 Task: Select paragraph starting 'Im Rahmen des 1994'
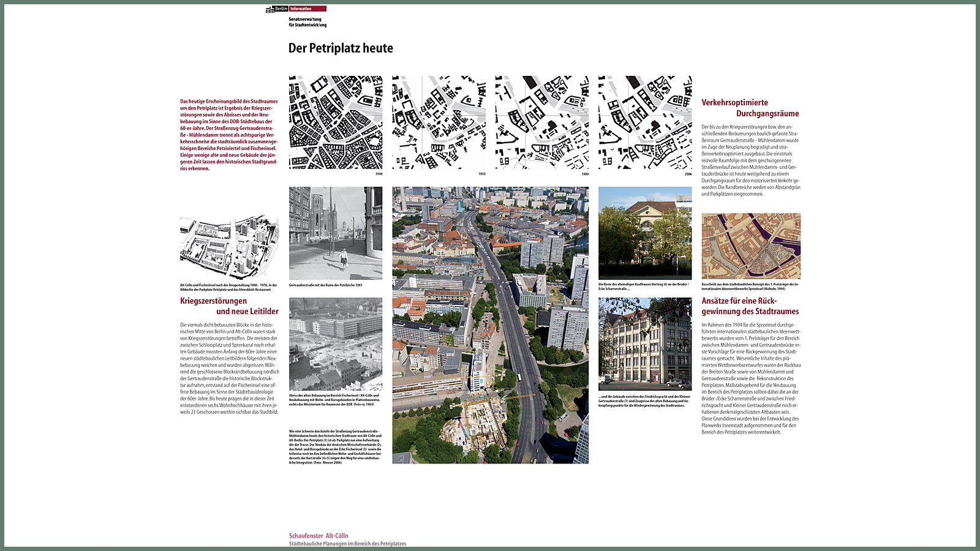[x=751, y=378]
